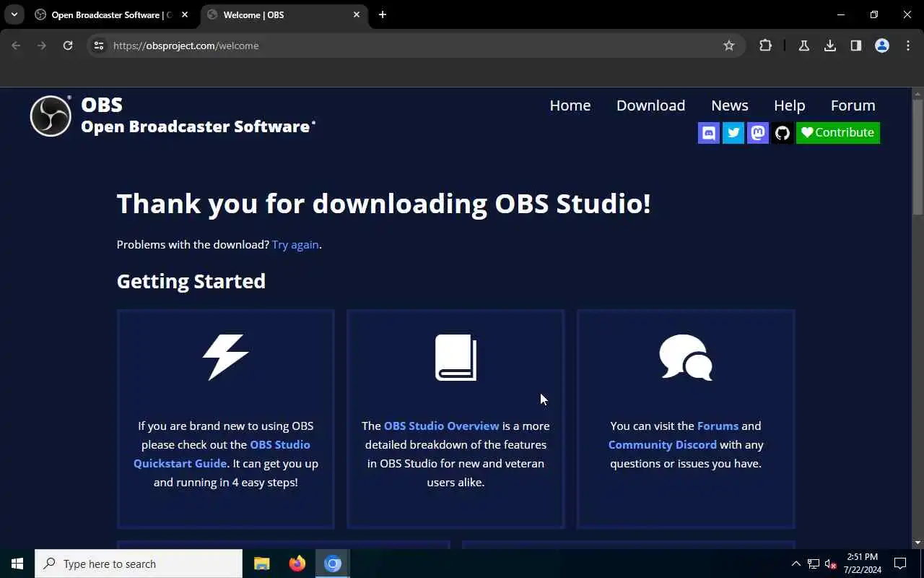This screenshot has width=924, height=578.
Task: Click the scrollbar down arrow
Action: [x=918, y=543]
